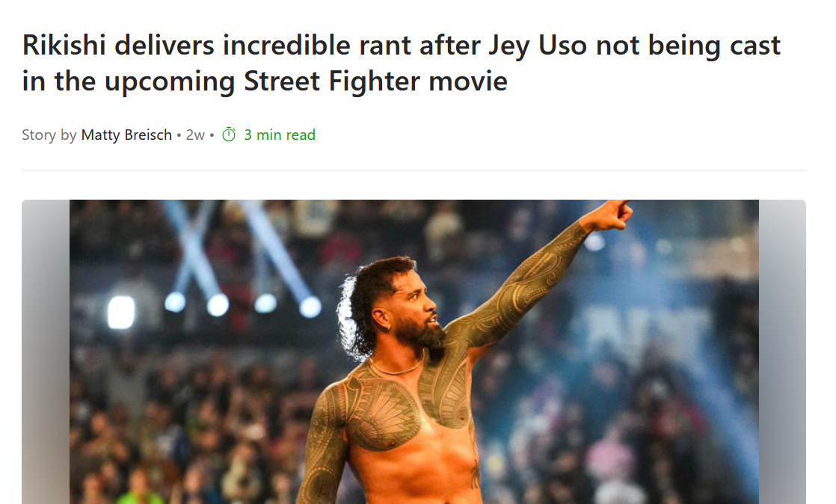Click the gray left margin of image frame

tap(46, 352)
